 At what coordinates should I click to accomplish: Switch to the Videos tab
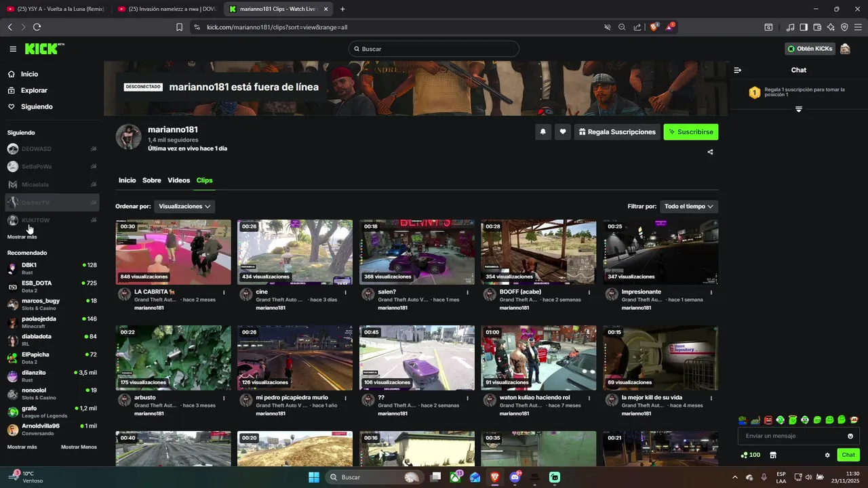click(179, 180)
